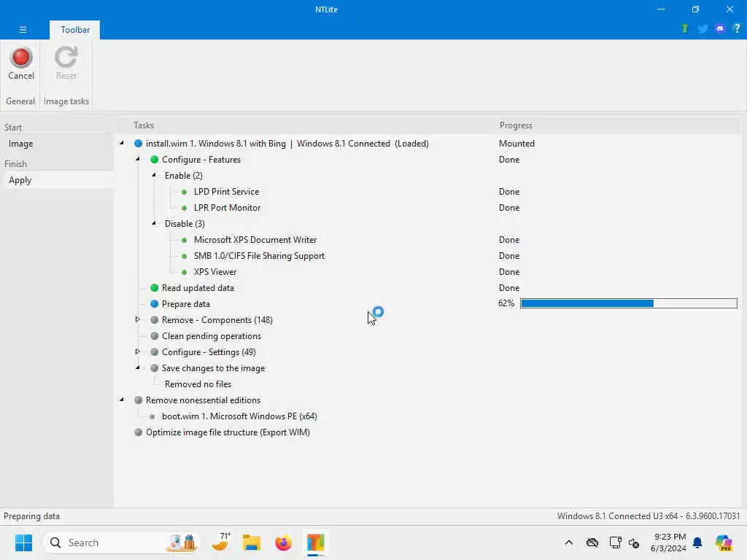Collapse Save changes to the image node
The height and width of the screenshot is (560, 747).
click(138, 367)
